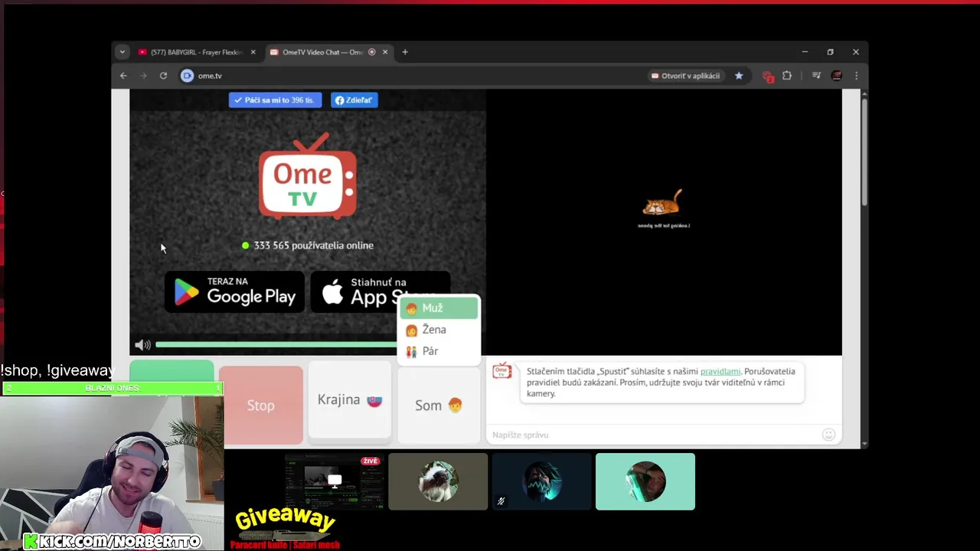Open the tab search dropdown arrow

pos(122,52)
